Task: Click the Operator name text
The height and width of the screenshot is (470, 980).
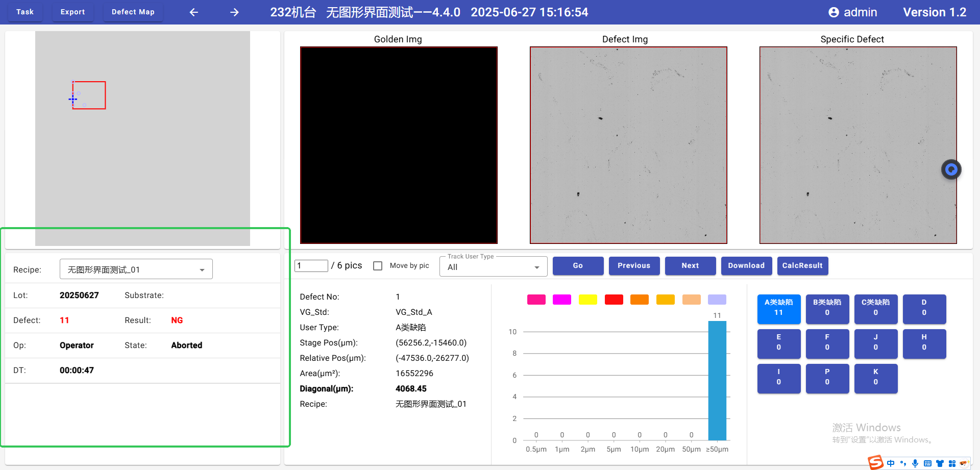Action: (x=77, y=345)
